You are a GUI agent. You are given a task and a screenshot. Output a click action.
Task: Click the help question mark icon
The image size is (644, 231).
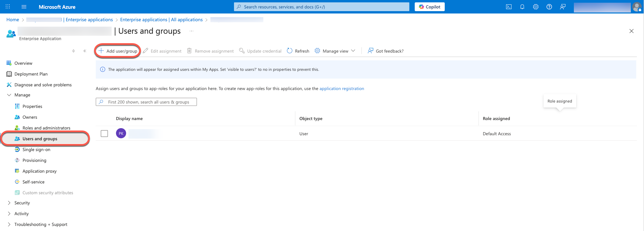point(549,7)
